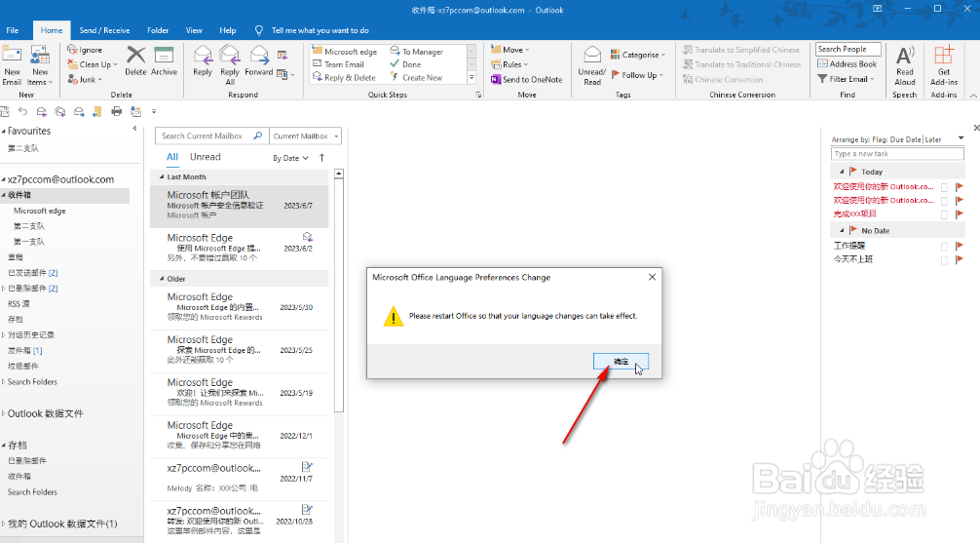Collapse the Older message group

[x=162, y=279]
